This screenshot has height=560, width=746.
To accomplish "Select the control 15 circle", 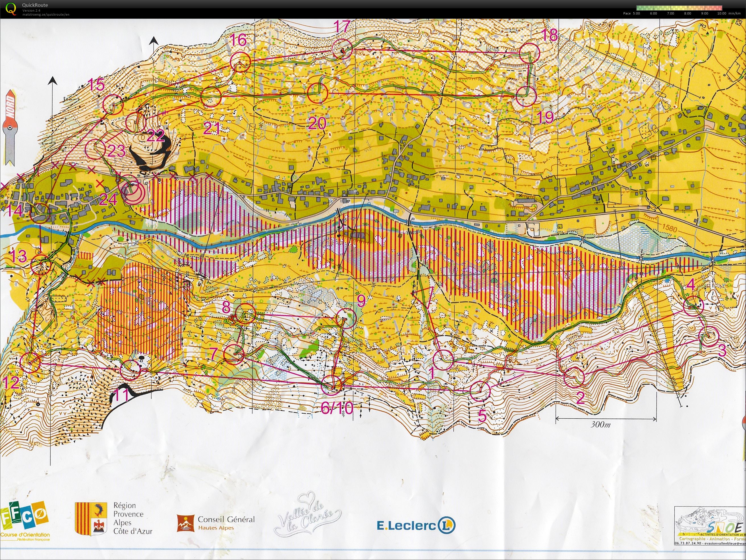I will [113, 105].
